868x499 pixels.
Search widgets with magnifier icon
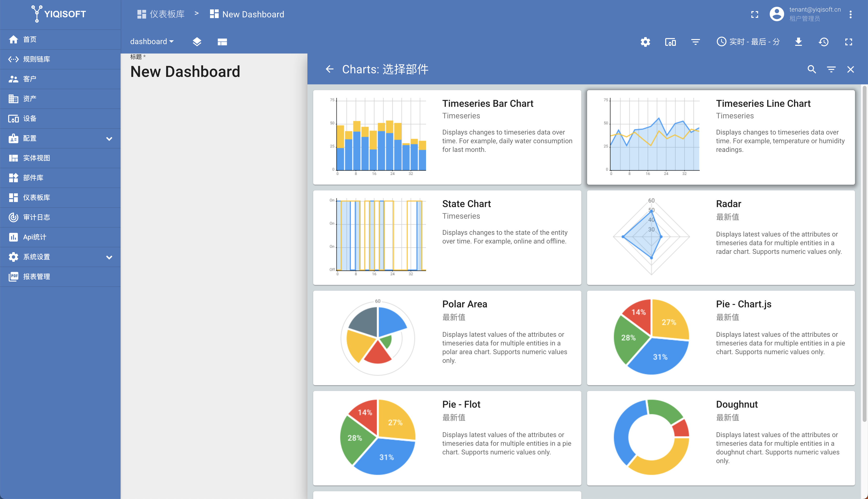[x=811, y=69]
